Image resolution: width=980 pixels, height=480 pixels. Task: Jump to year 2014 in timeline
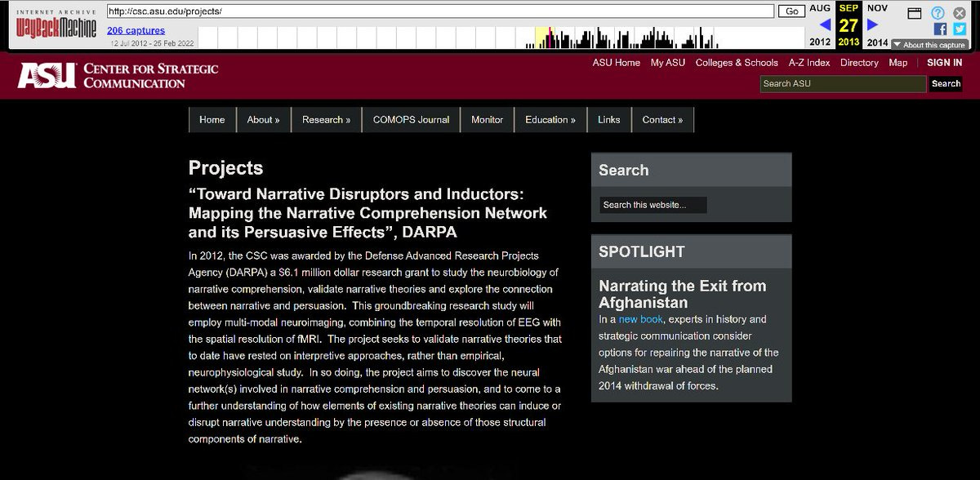click(x=877, y=42)
